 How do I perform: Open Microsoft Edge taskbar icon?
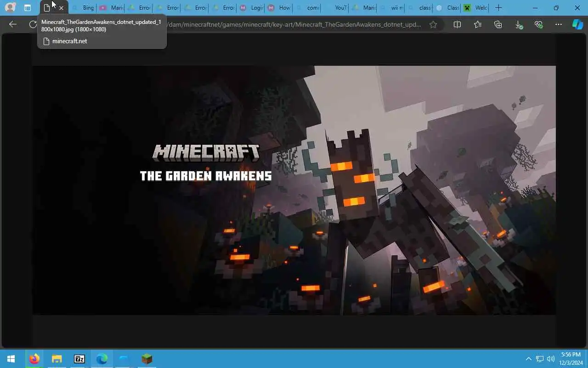[x=102, y=359]
